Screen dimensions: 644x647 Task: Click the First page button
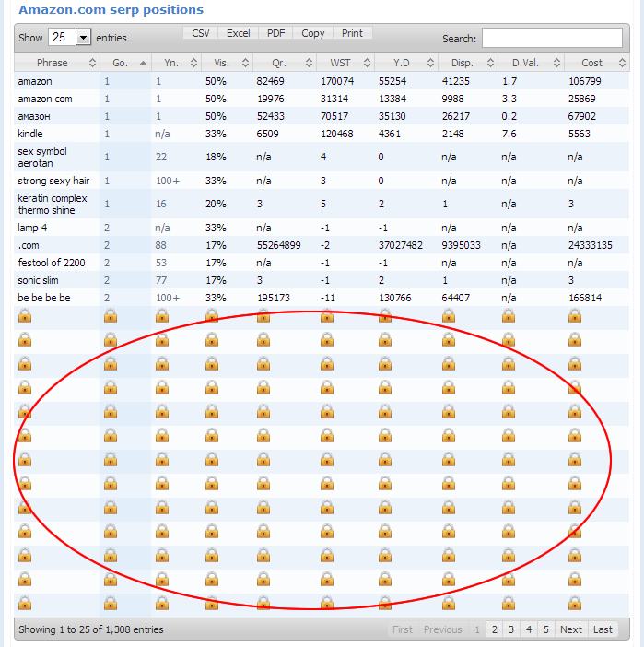(403, 629)
